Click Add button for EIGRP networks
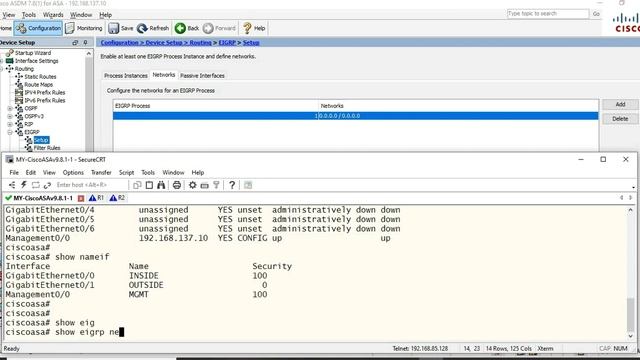The image size is (640, 360). point(620,104)
